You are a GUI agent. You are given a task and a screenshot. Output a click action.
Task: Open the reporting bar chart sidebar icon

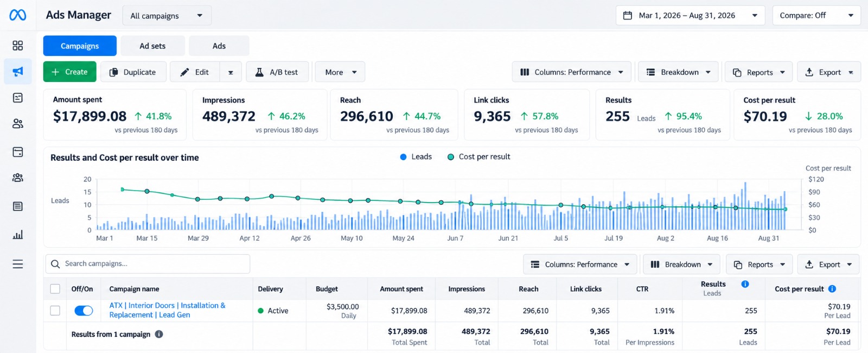[x=18, y=235]
